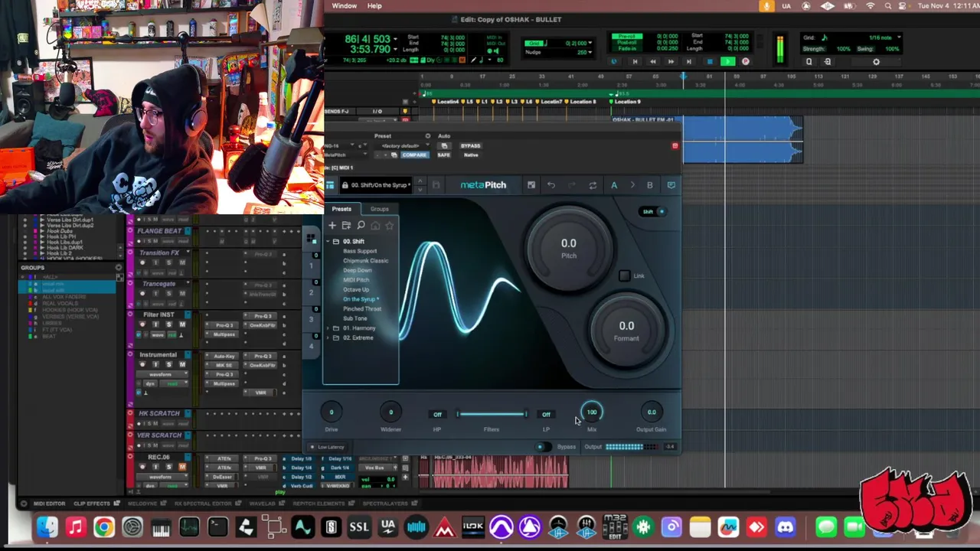This screenshot has width=980, height=551.
Task: Toggle the LP filter Off button
Action: 546,414
